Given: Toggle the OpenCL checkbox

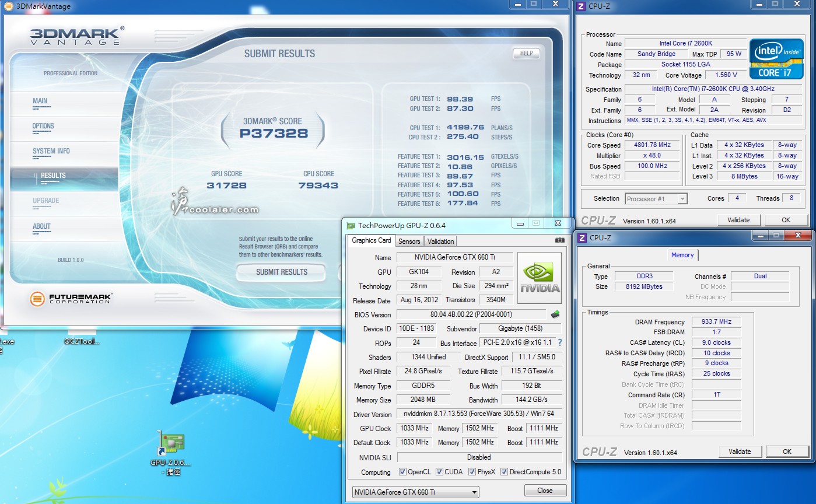Looking at the screenshot, I should coord(402,472).
